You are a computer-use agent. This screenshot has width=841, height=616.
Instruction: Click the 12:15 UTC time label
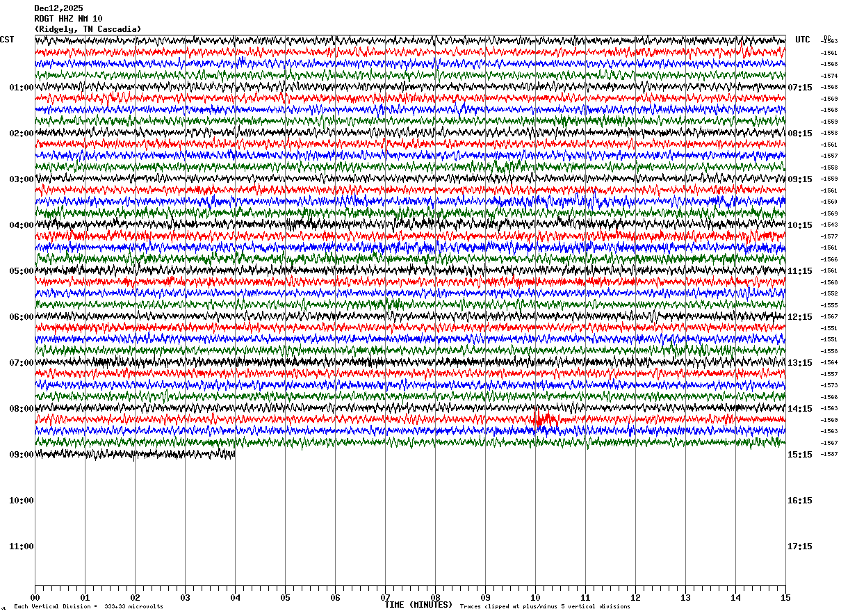pyautogui.click(x=800, y=317)
